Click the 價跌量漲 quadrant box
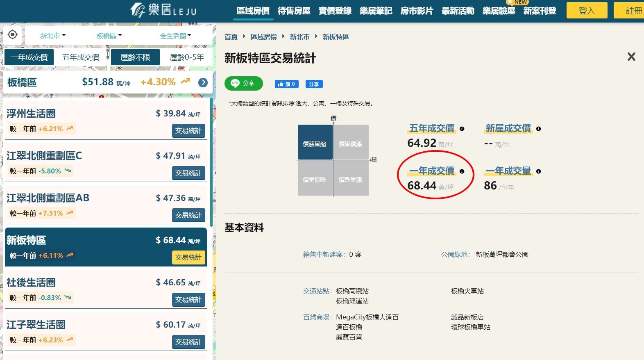Viewport: 644px width, 360px height. tap(351, 178)
